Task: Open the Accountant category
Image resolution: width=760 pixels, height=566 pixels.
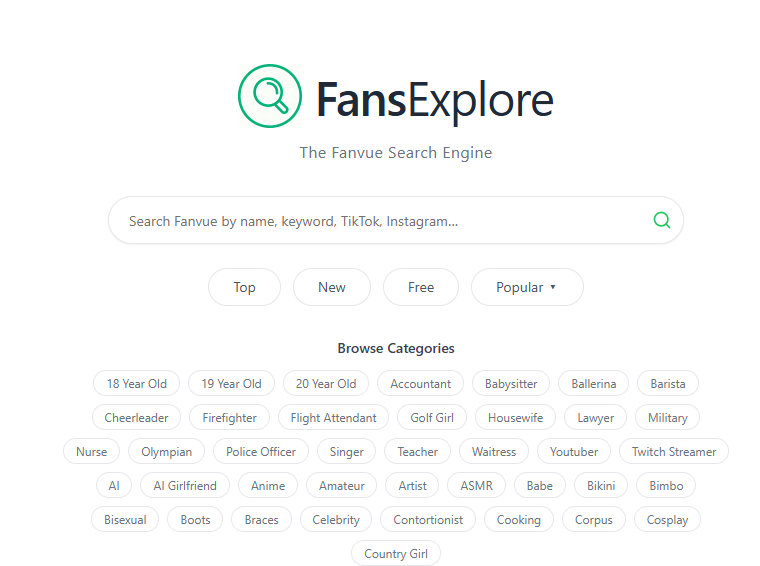Action: pyautogui.click(x=420, y=383)
